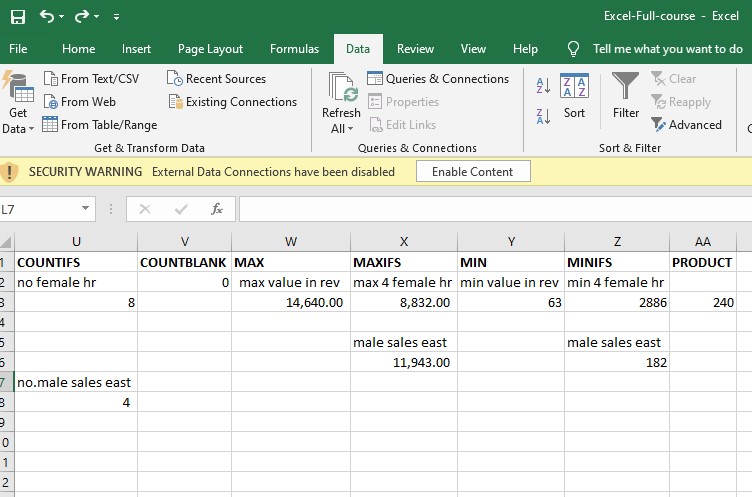The width and height of the screenshot is (752, 497).
Task: Select the COUNTBLANK header cell
Action: pos(185,262)
